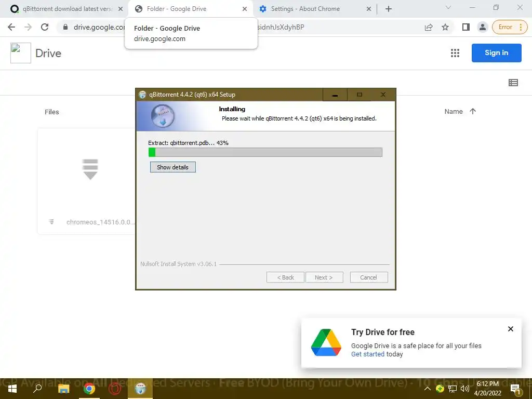
Task: Click Next in qBittorrent setup
Action: click(324, 277)
